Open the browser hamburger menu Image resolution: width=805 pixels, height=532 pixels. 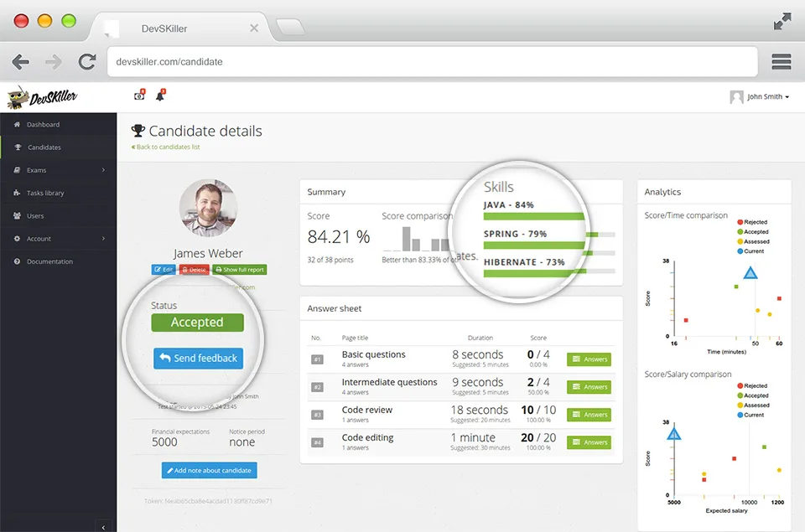point(781,61)
